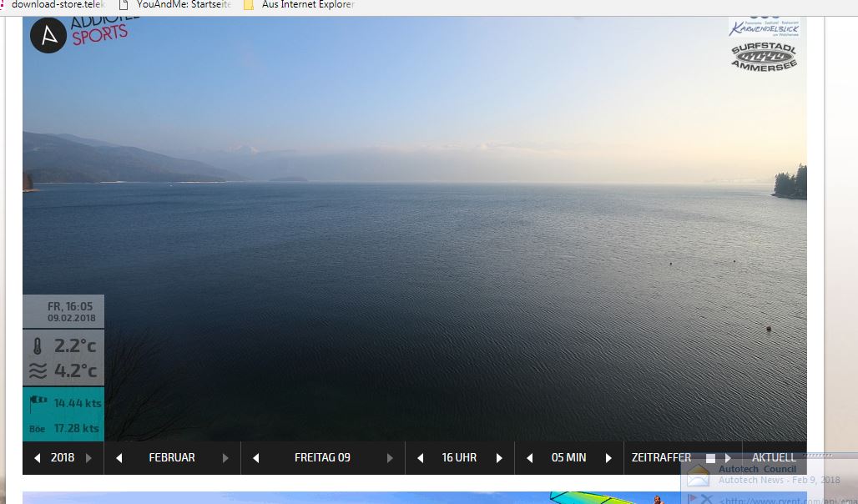
Task: Go to the day before Freitag 09
Action: pyautogui.click(x=255, y=458)
